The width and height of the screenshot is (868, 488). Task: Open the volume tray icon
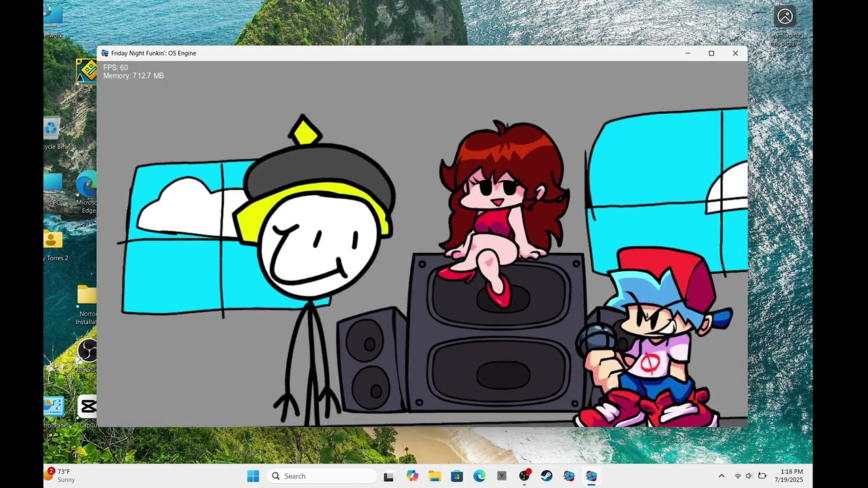pyautogui.click(x=749, y=476)
